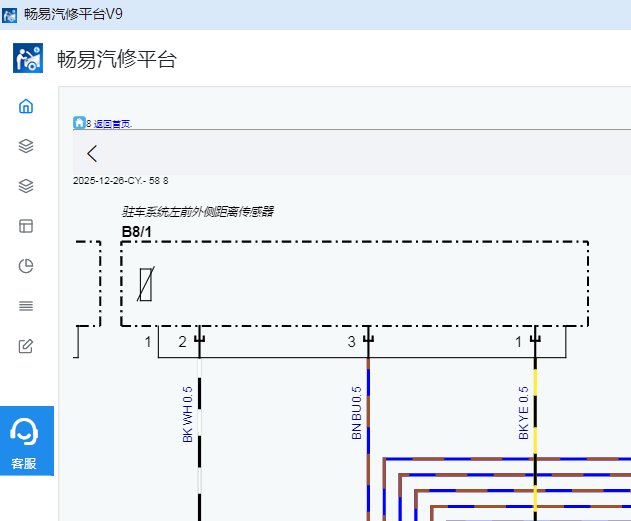Click the date text 2025-12-26-CY.- 58 8

point(120,181)
